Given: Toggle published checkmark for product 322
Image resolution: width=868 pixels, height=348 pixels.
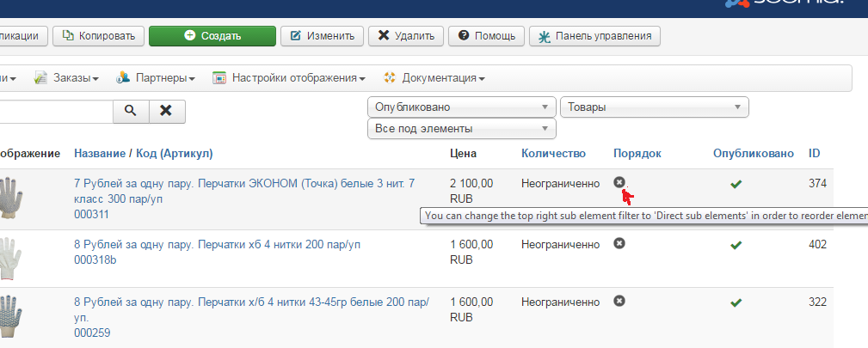Looking at the screenshot, I should [x=736, y=302].
